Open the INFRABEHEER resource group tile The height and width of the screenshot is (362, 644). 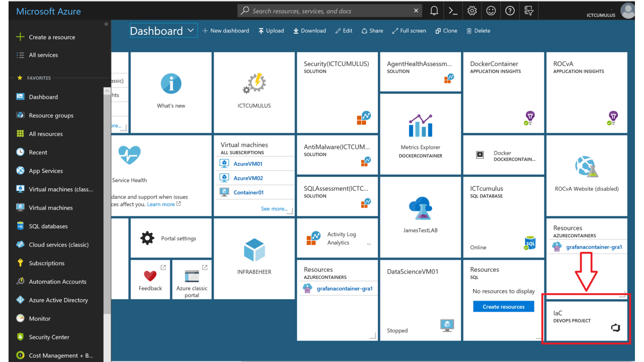click(x=254, y=259)
